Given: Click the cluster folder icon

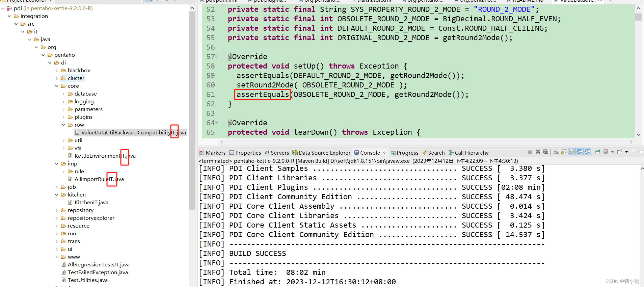Looking at the screenshot, I should tap(63, 78).
